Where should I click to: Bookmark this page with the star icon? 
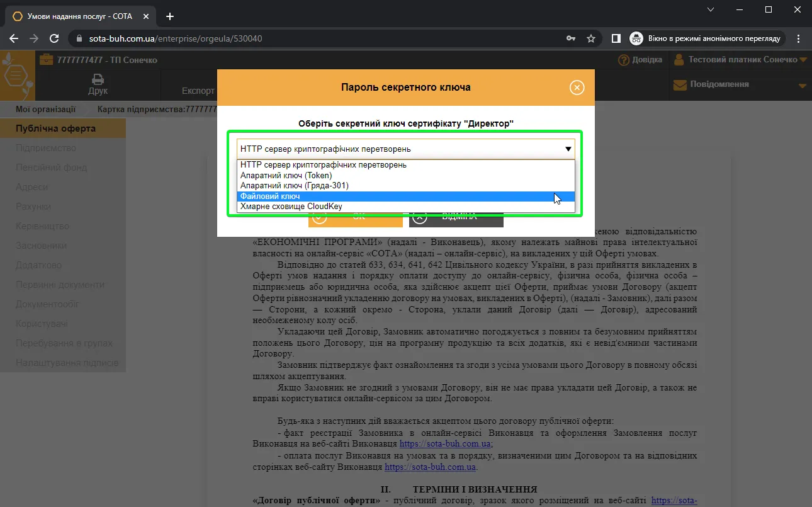pos(591,38)
